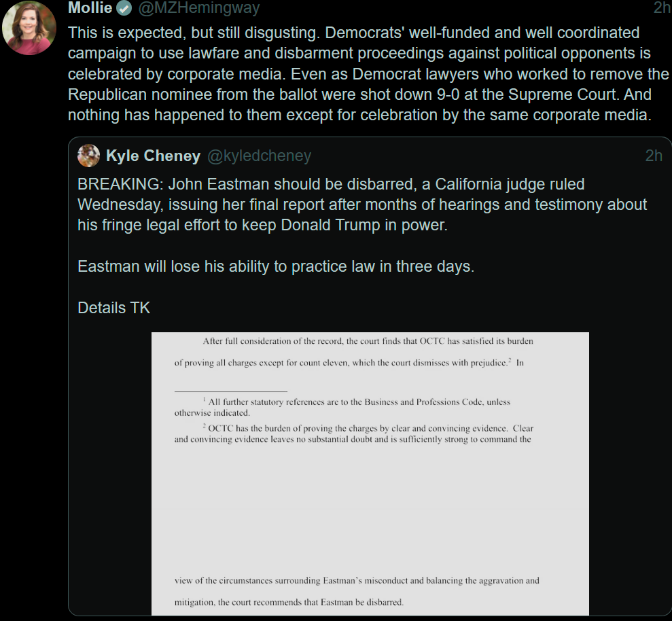672x621 pixels.
Task: Click the 'count eleven' sentence in document
Action: (x=349, y=363)
